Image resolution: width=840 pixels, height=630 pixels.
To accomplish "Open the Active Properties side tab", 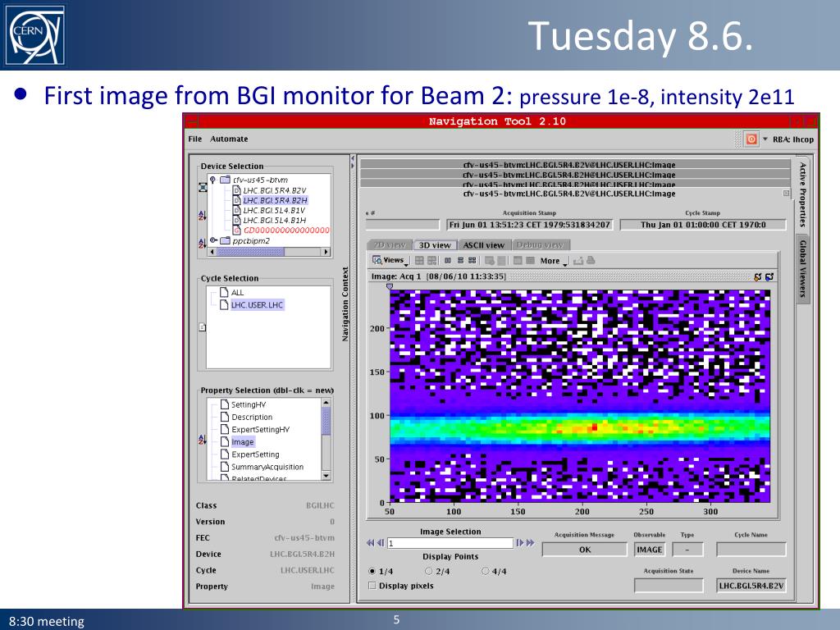I will tap(802, 194).
